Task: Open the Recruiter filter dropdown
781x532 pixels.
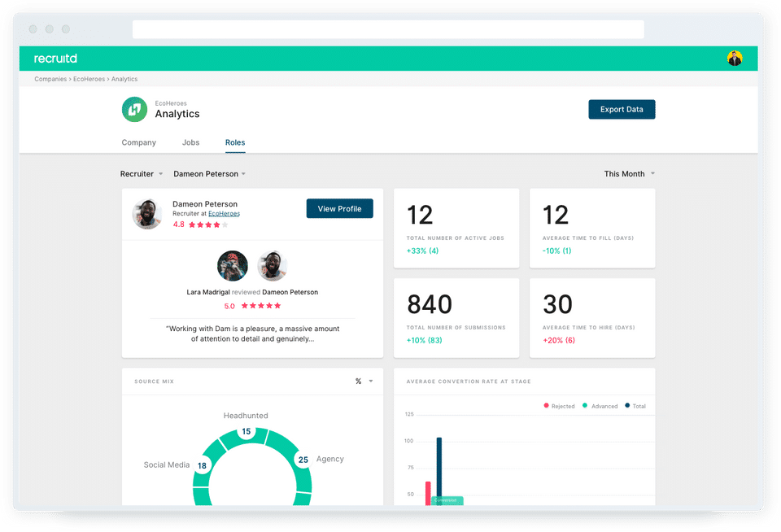Action: point(142,174)
